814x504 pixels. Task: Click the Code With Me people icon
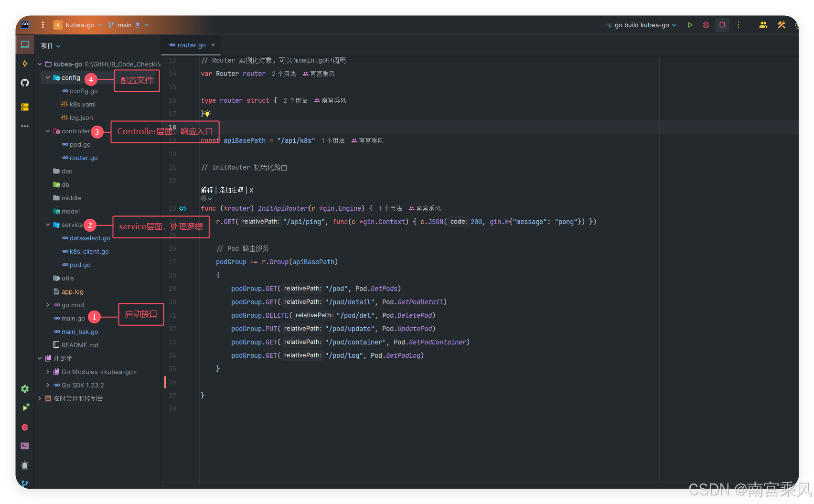point(763,25)
